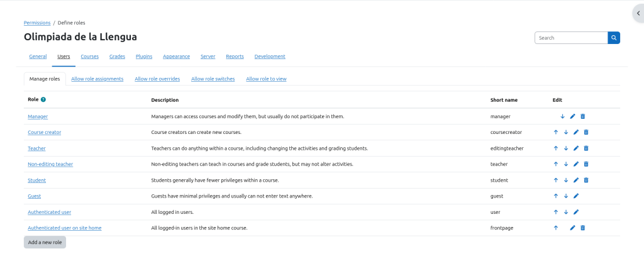Open the help icon beside Role
644x278 pixels.
(43, 100)
